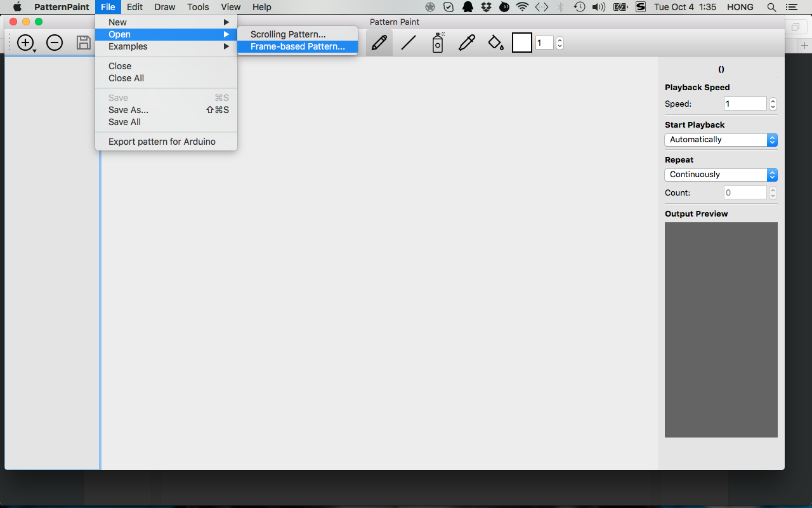Click the plus button in background window
812x508 pixels.
click(805, 46)
